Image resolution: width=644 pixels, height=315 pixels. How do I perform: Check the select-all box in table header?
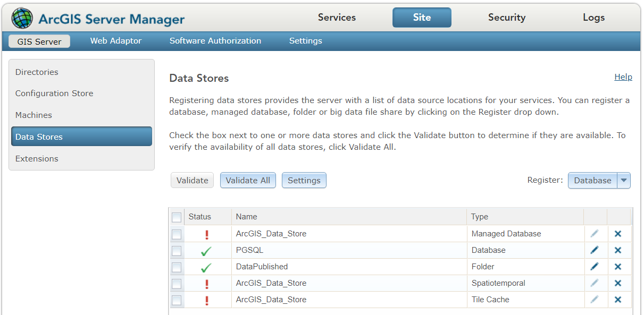(x=177, y=217)
